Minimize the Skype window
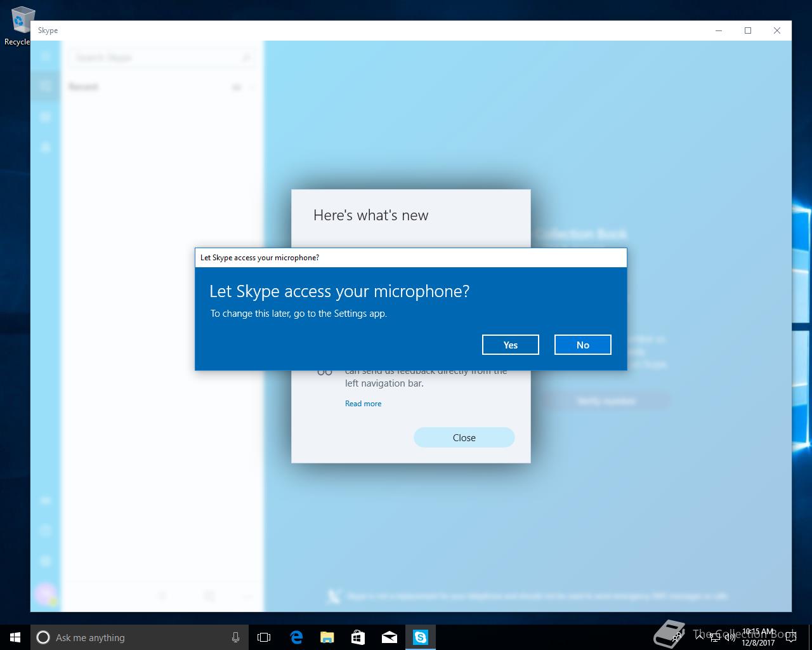 click(x=719, y=30)
